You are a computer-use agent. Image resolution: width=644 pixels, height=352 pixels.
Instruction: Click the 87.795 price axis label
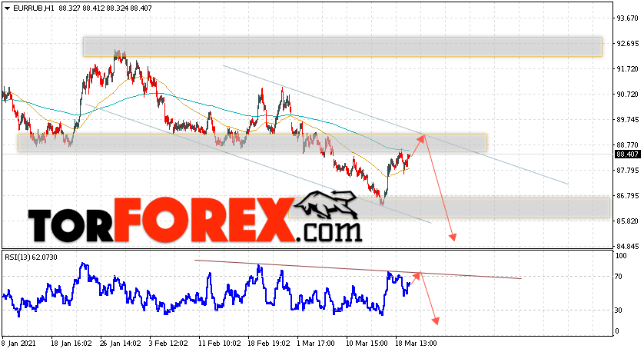[x=628, y=171]
